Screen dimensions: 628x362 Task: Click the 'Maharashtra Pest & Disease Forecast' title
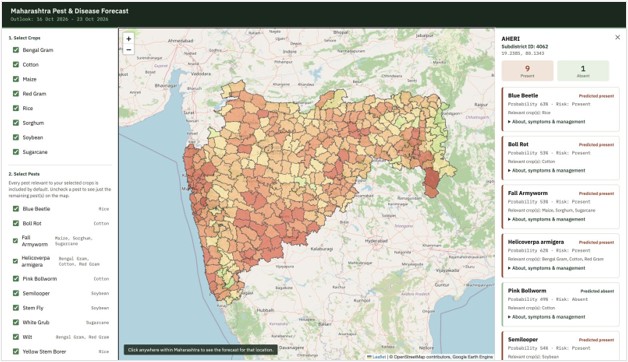(x=70, y=11)
